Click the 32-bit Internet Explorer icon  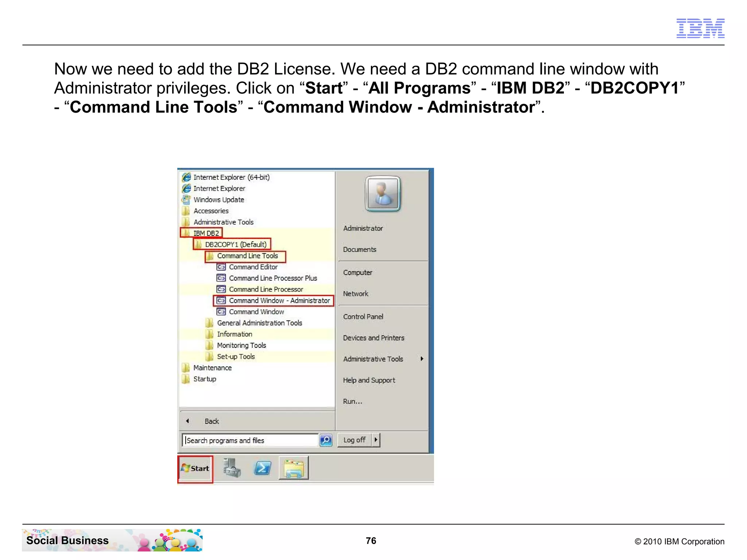coord(186,188)
